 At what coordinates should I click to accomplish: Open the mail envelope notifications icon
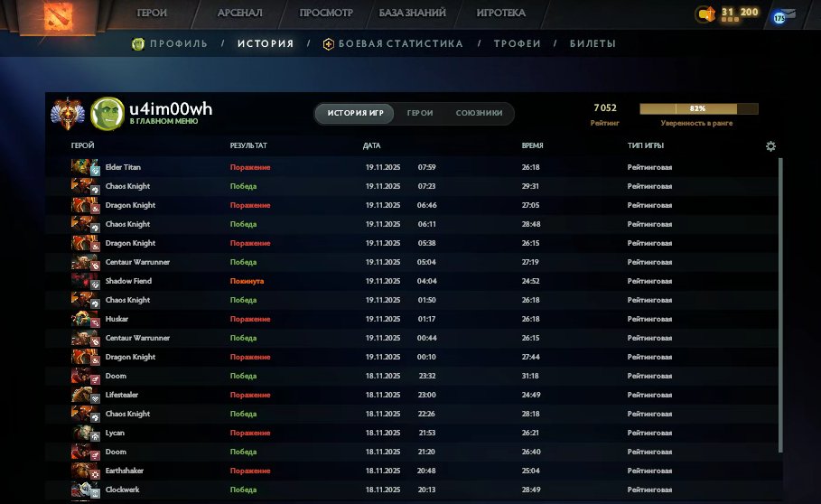pyautogui.click(x=788, y=14)
